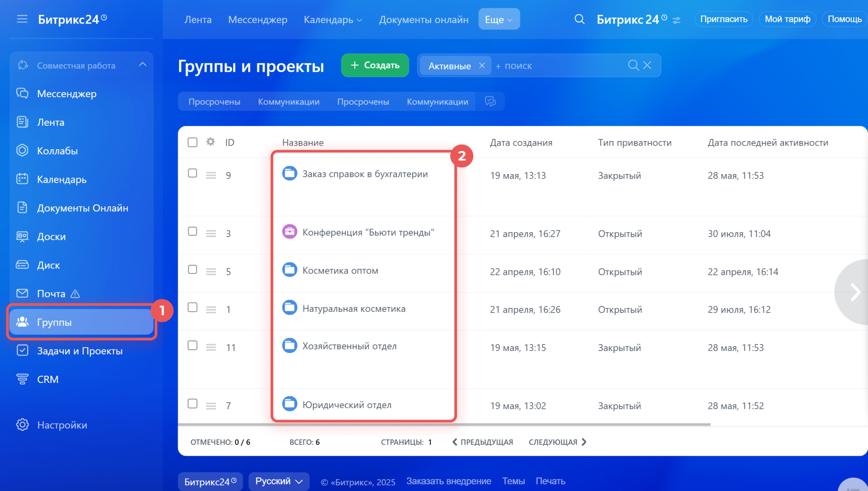Screen dimensions: 868x491
Task: Open the row menu for group ID 9
Action: [211, 175]
